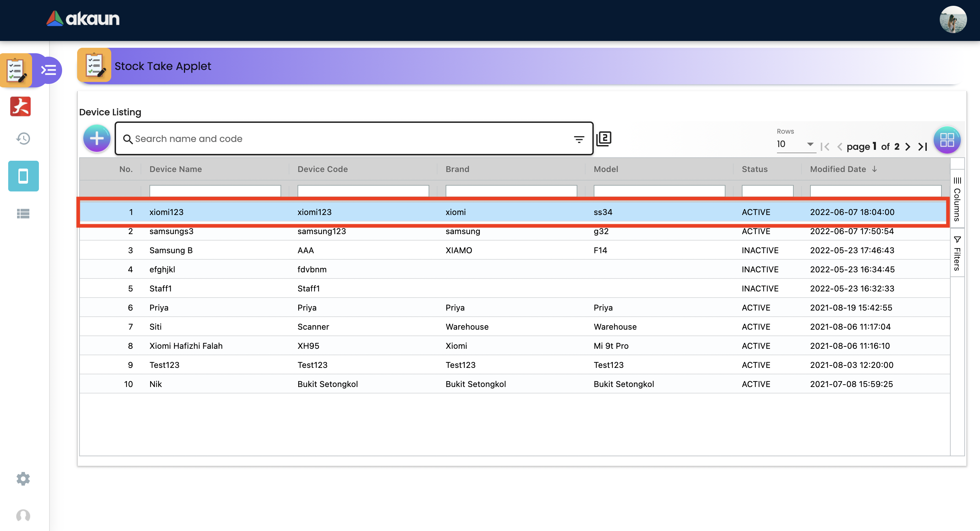Sort by Device Name column header
The height and width of the screenshot is (531, 980).
[x=175, y=169]
